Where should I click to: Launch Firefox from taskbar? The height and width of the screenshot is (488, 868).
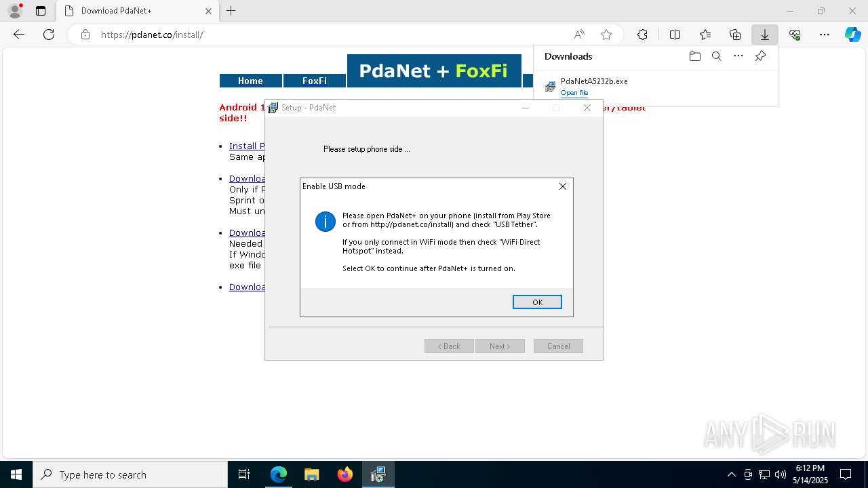(x=345, y=474)
